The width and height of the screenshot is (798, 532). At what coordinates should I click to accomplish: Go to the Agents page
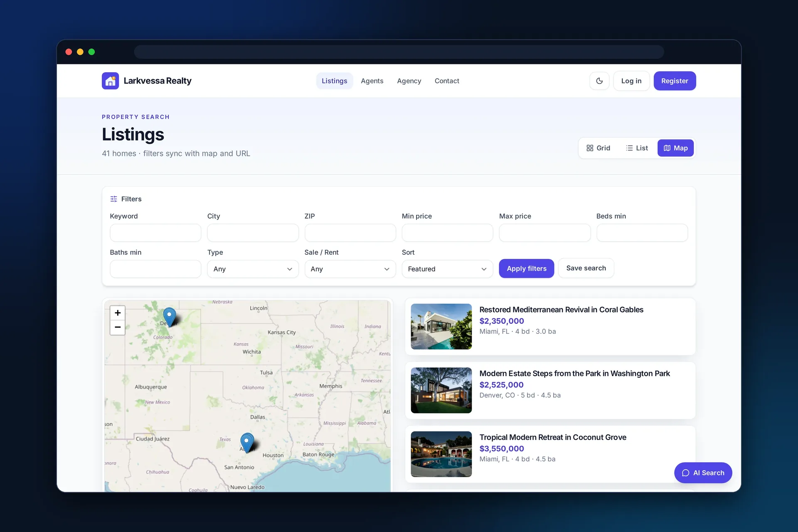pyautogui.click(x=372, y=81)
